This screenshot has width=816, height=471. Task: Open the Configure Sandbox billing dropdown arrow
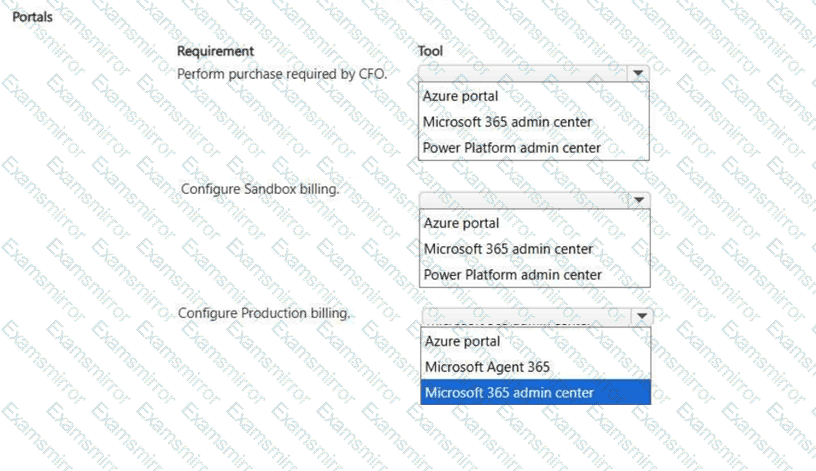tap(639, 200)
